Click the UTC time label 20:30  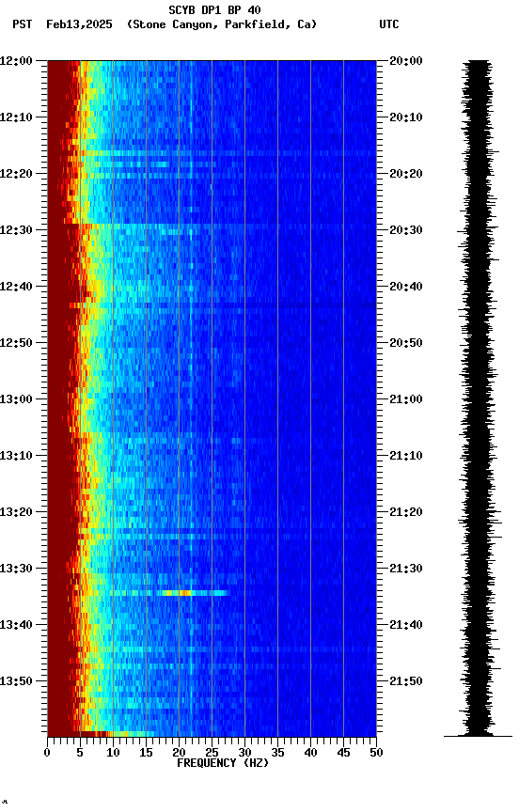[406, 230]
